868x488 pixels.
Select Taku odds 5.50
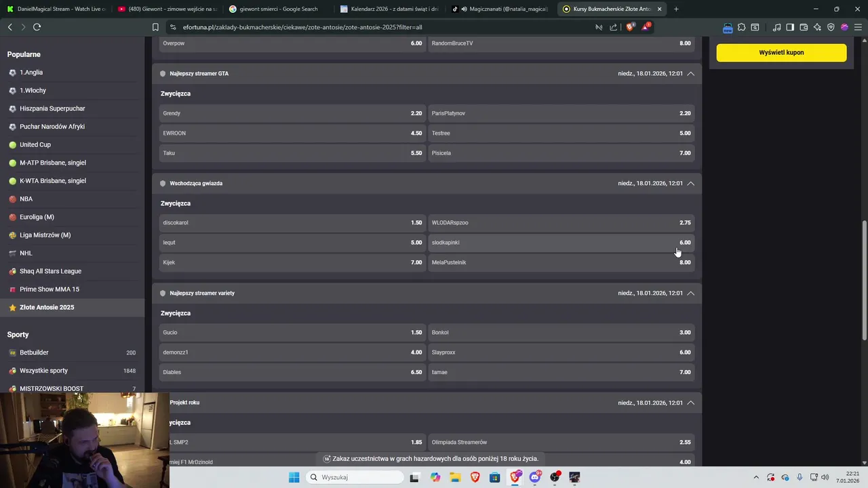(x=292, y=153)
